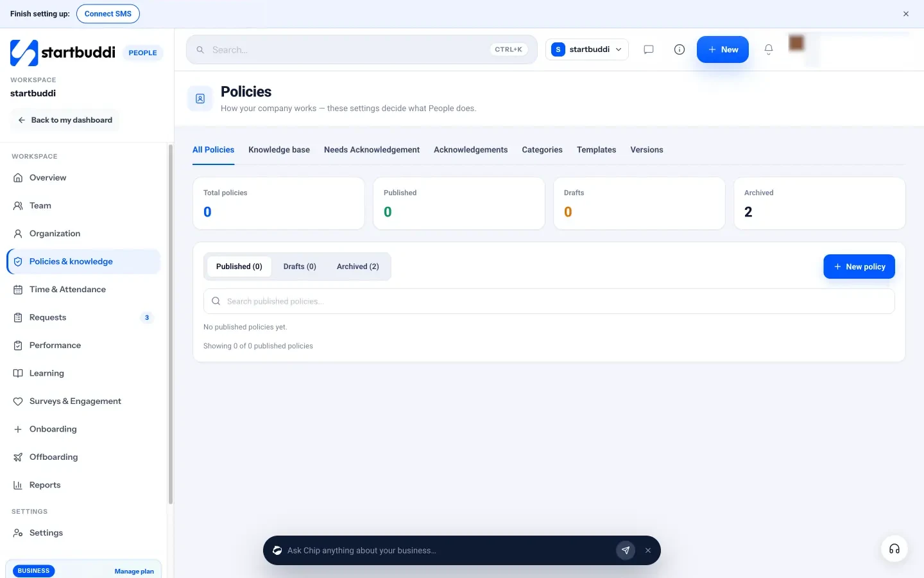This screenshot has width=924, height=578.
Task: Click the Requests clipboard icon
Action: click(18, 317)
